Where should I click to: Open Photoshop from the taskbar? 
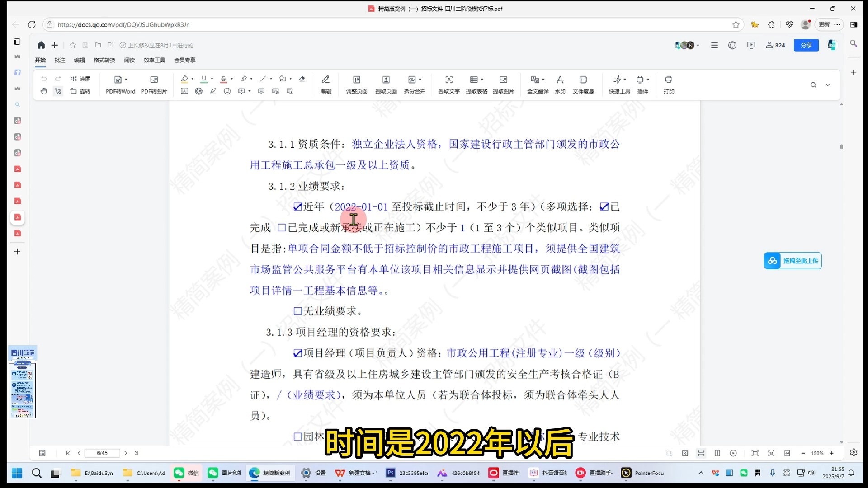pyautogui.click(x=406, y=473)
